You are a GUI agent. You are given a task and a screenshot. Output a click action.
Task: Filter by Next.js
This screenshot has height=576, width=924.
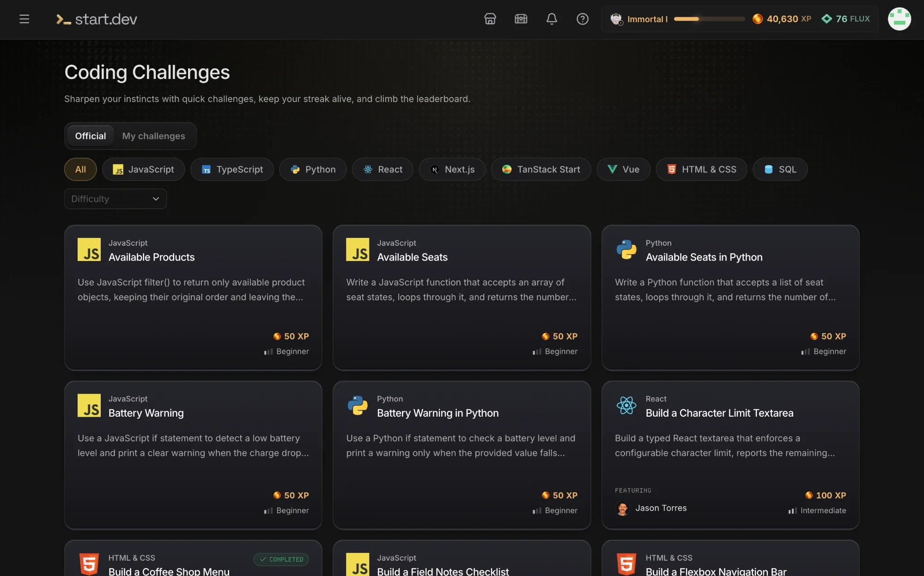point(452,170)
